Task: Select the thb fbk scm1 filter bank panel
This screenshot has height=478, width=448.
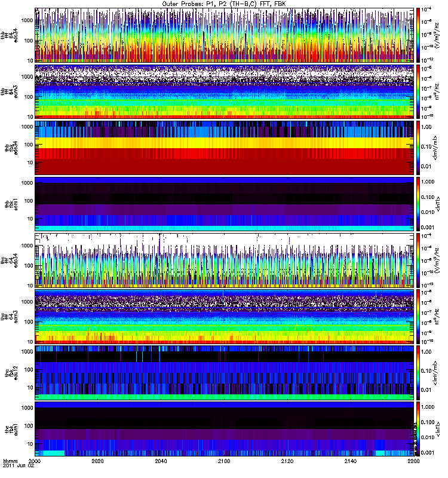Action: [225, 204]
